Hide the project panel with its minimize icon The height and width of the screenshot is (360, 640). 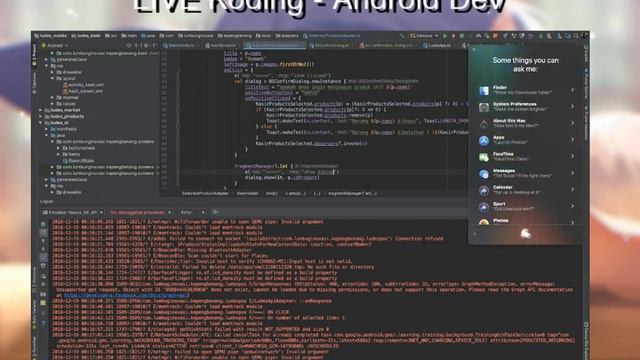point(154,45)
